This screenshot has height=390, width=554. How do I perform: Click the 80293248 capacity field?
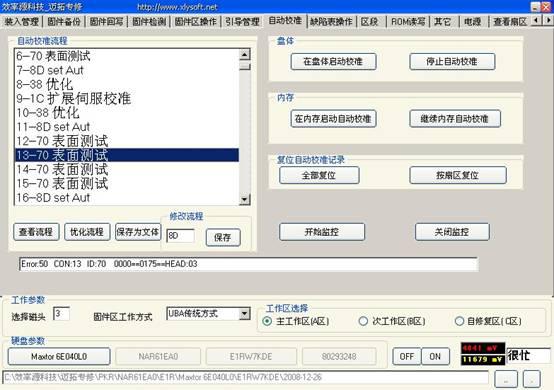(339, 357)
